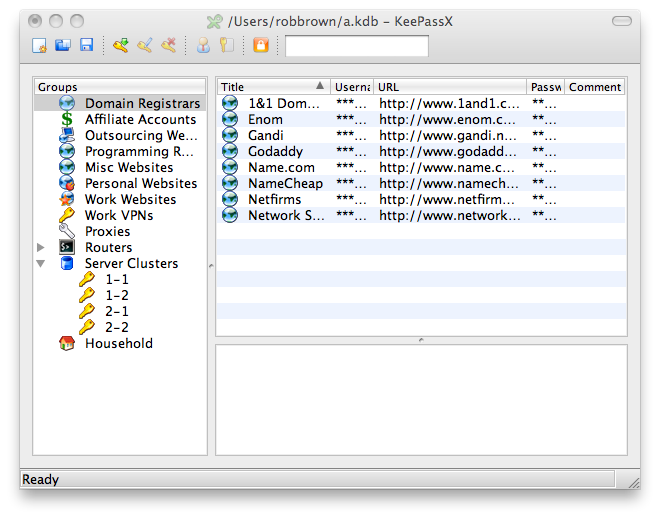The image size is (660, 519).
Task: Select the 1&1 Dom... entry
Action: (x=421, y=103)
